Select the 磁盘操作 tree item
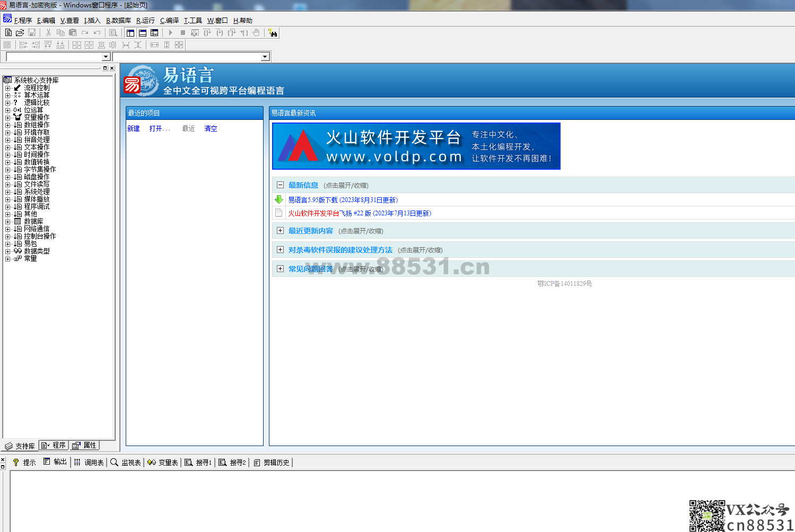Image resolution: width=795 pixels, height=532 pixels. pyautogui.click(x=37, y=177)
